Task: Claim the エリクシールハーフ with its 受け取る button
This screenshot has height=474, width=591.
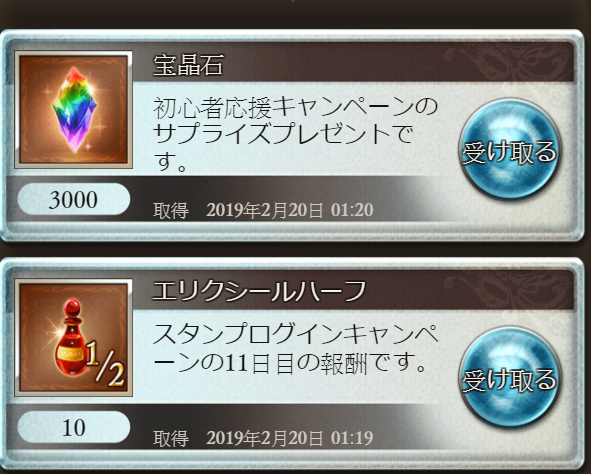Action: tap(509, 377)
